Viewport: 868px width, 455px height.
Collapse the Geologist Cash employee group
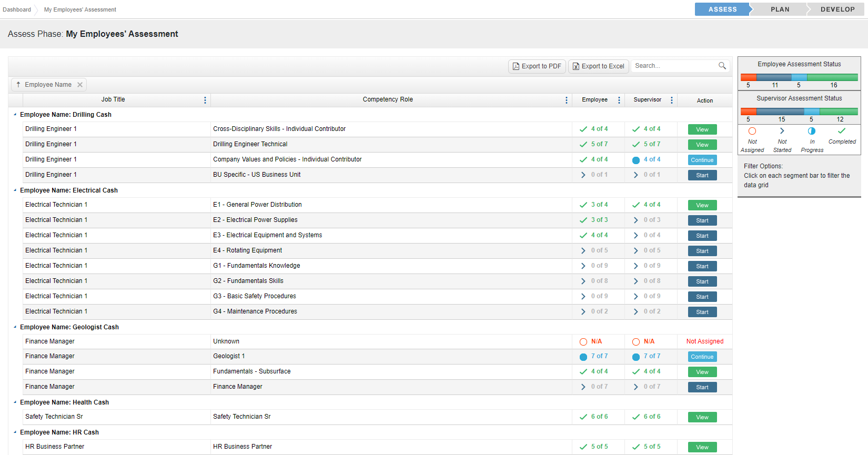15,327
